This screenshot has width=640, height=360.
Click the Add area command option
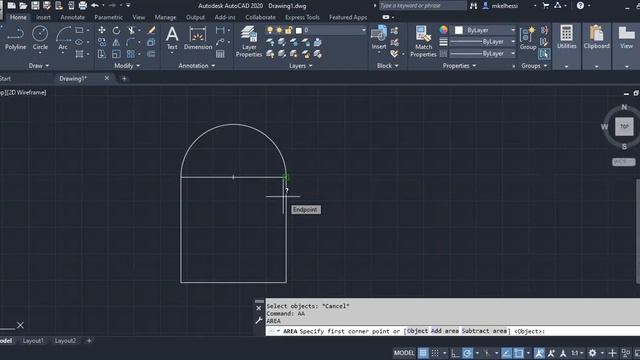pyautogui.click(x=444, y=331)
